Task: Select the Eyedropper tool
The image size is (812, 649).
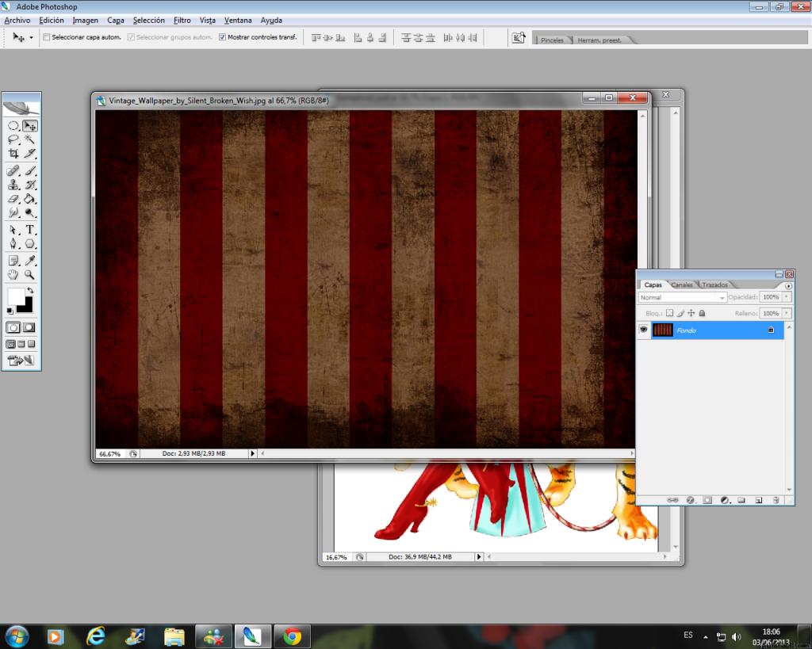Action: [x=30, y=261]
